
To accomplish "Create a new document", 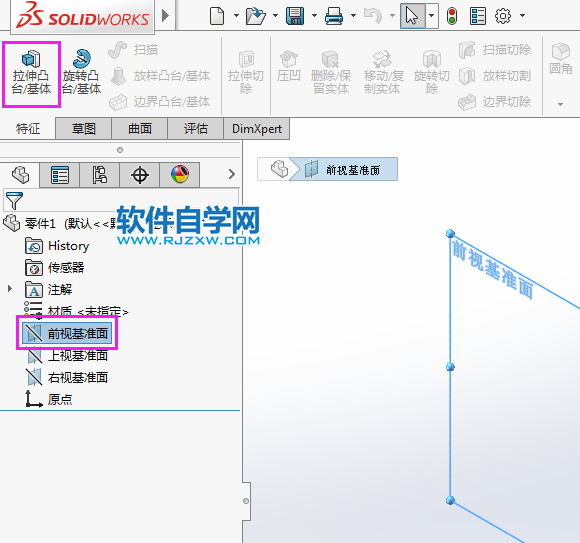I will 217,16.
